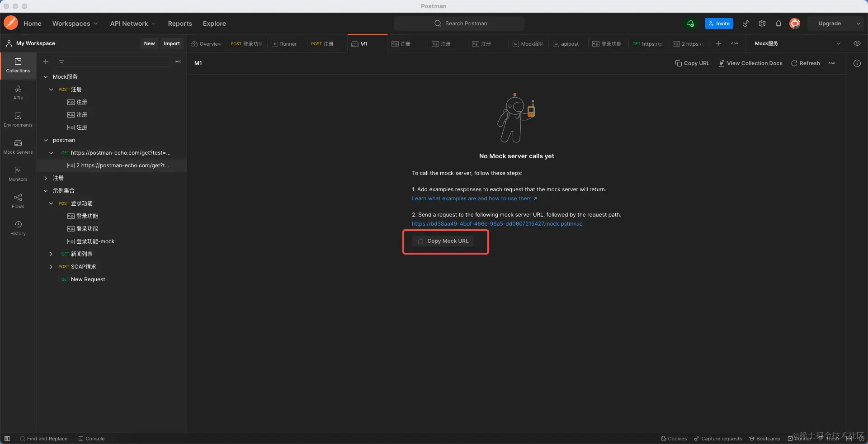The height and width of the screenshot is (444, 868).
Task: Open collections panel more options menu
Action: 178,61
